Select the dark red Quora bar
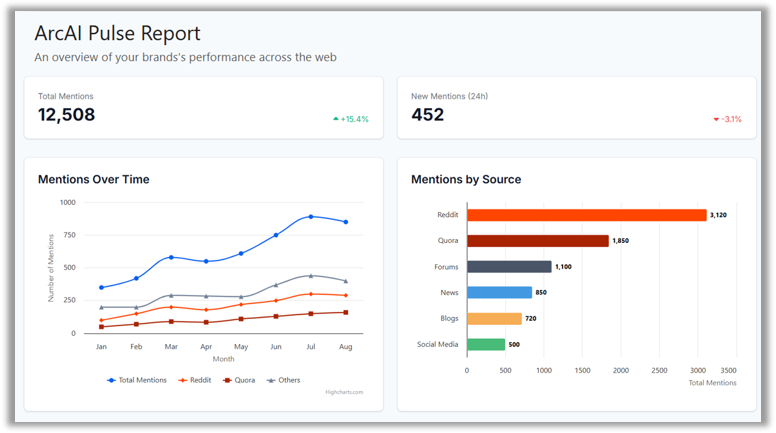Image resolution: width=776 pixels, height=433 pixels. [x=537, y=241]
